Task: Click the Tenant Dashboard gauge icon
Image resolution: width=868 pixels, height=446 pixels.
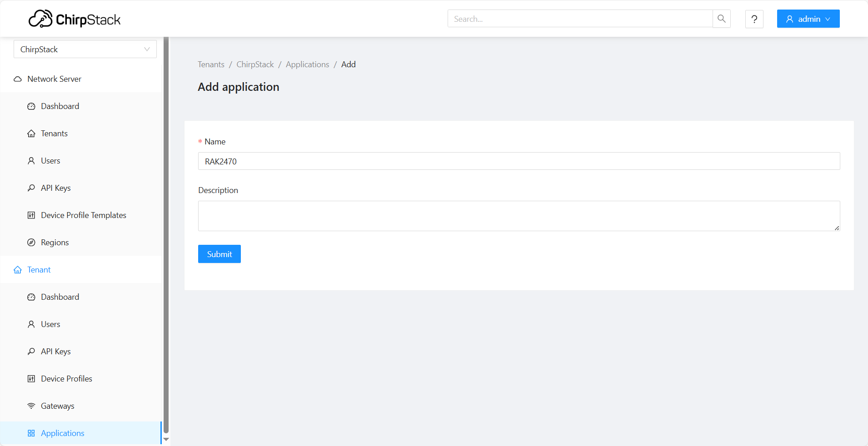Action: coord(31,297)
